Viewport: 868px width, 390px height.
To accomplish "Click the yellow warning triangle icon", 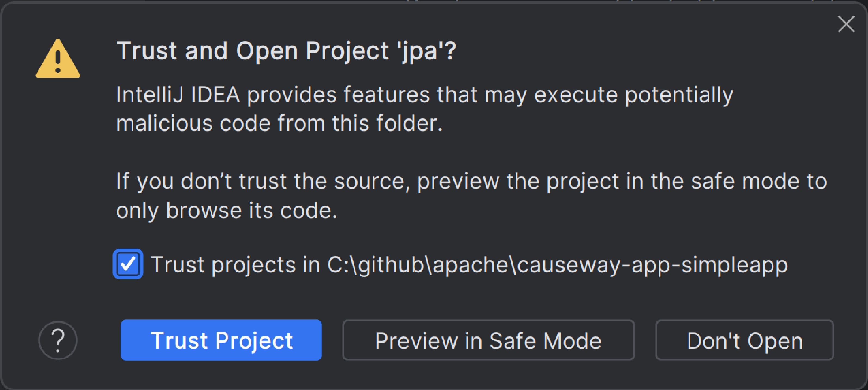I will pos(58,60).
